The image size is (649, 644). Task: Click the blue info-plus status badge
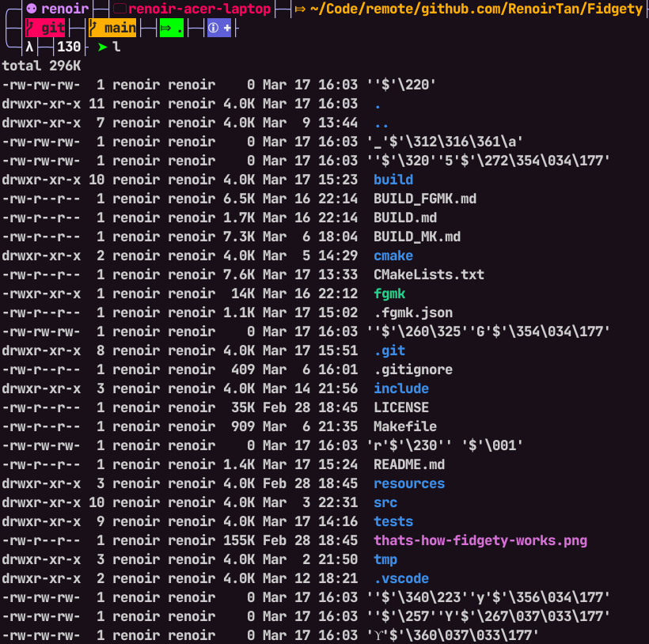click(219, 28)
